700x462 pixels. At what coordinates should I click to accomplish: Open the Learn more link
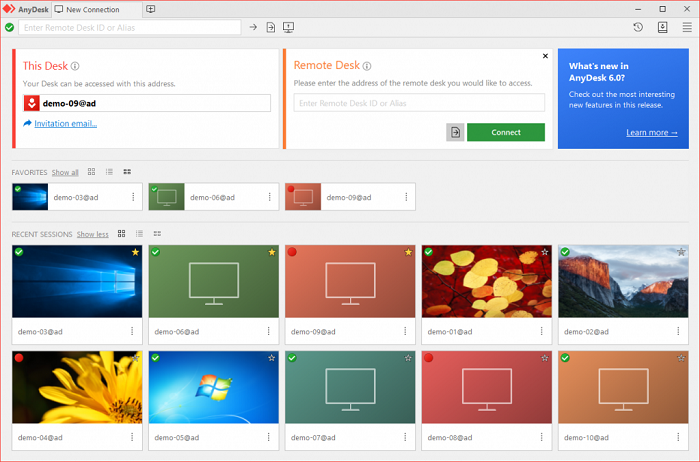[651, 133]
